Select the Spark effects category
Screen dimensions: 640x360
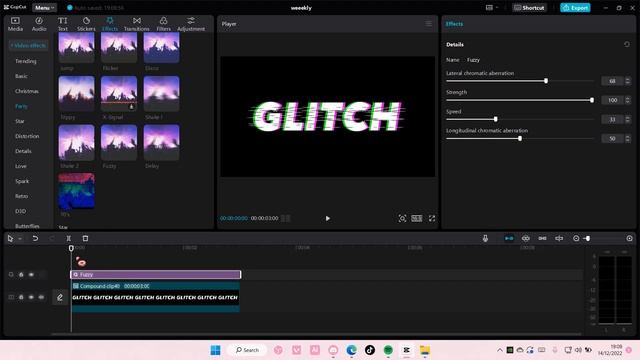coord(22,181)
